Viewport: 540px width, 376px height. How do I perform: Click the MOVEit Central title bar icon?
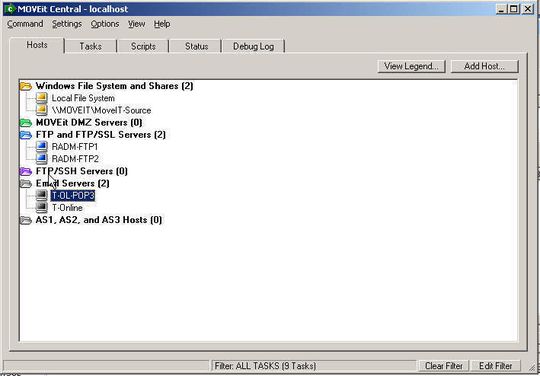tap(10, 9)
